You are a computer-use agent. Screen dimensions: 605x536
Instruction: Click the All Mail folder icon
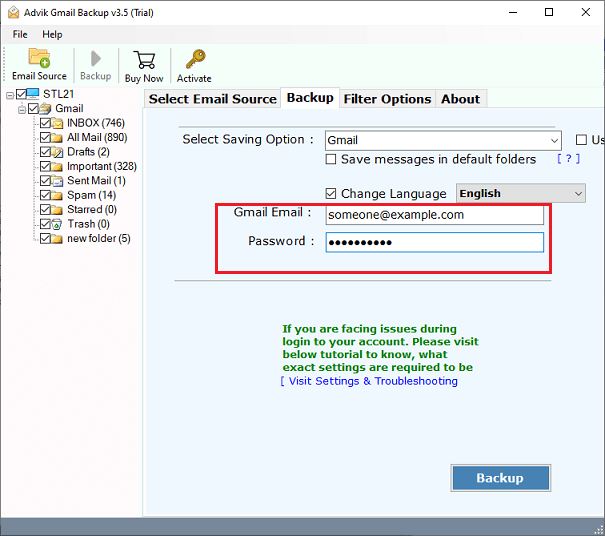(x=57, y=138)
